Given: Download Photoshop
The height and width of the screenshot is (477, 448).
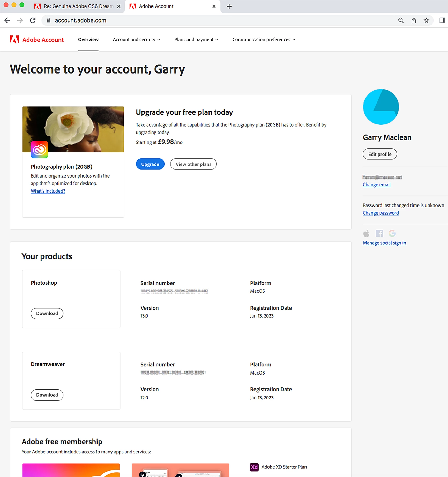Looking at the screenshot, I should click(x=47, y=313).
